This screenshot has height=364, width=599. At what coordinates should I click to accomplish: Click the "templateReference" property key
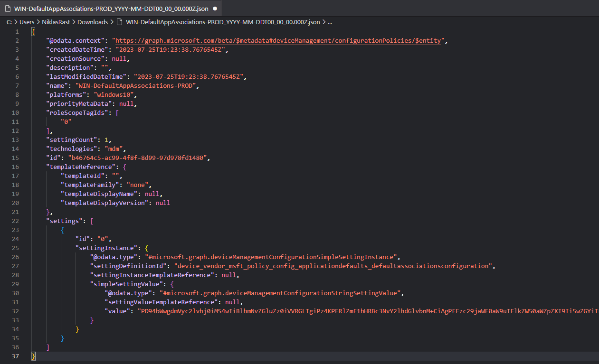tap(79, 167)
